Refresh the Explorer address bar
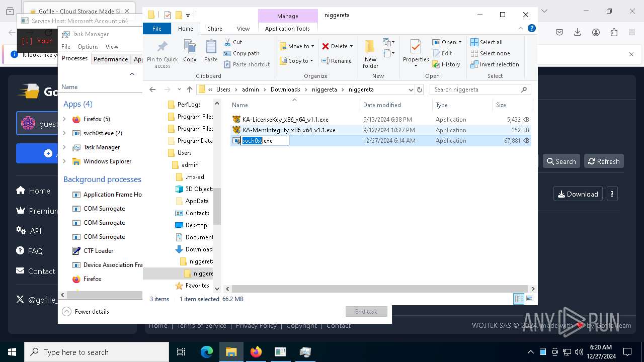Viewport: 644px width, 362px height. (x=420, y=89)
